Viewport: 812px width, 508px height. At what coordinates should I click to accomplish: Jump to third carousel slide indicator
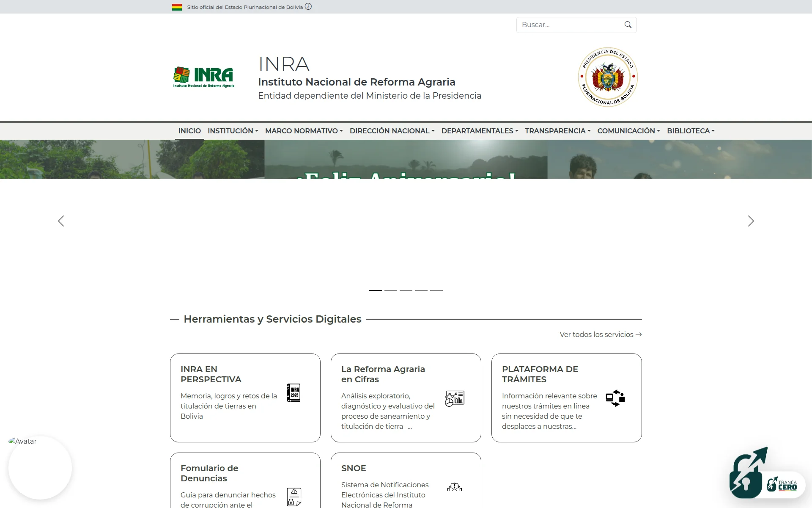point(406,290)
